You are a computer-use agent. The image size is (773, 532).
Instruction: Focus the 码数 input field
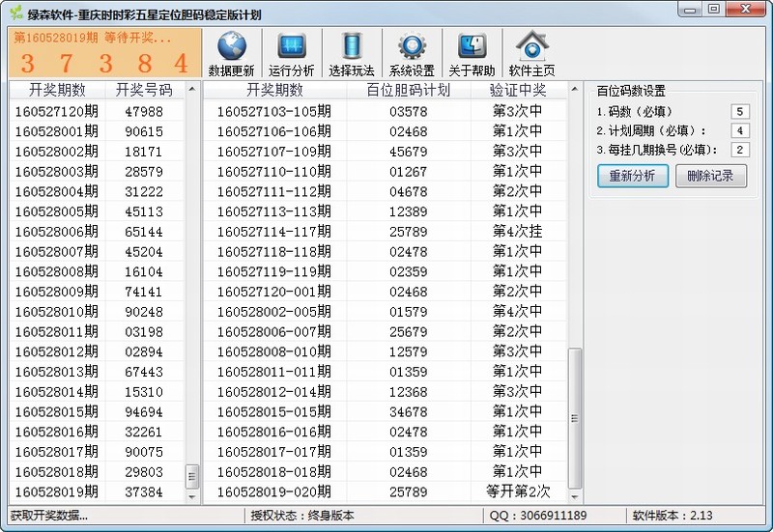(740, 112)
